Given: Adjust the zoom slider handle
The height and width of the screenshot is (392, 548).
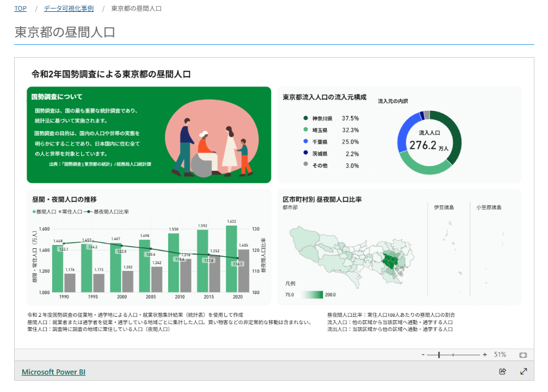Looking at the screenshot, I should tap(439, 355).
